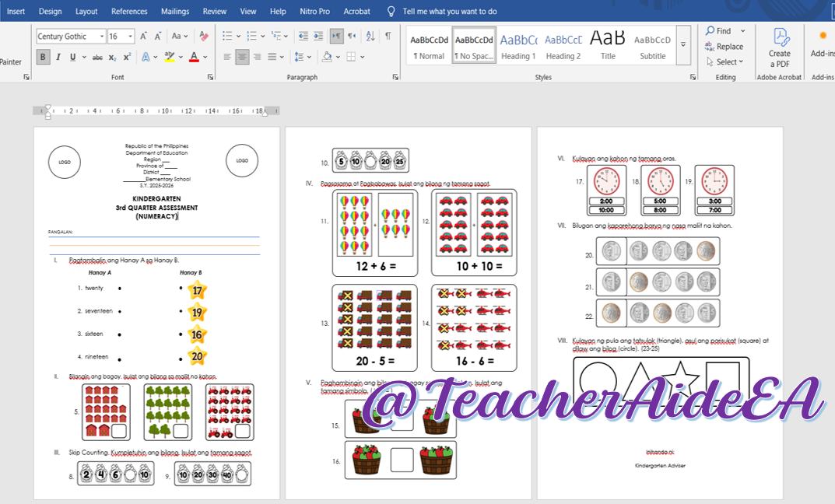Align text left

coord(227,57)
